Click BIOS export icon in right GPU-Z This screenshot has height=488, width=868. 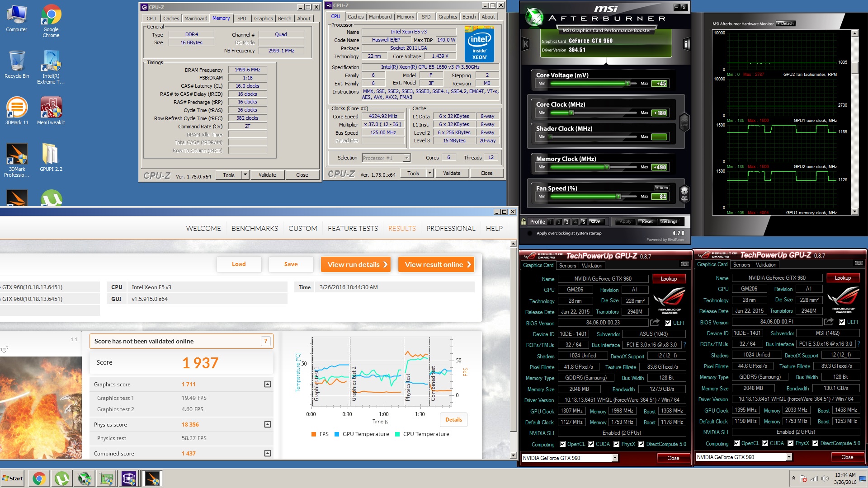pos(829,322)
